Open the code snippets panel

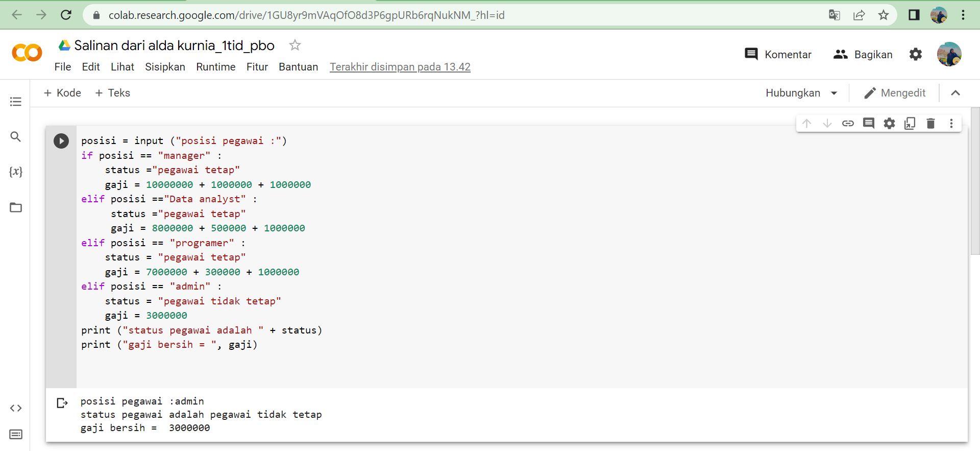tap(16, 408)
